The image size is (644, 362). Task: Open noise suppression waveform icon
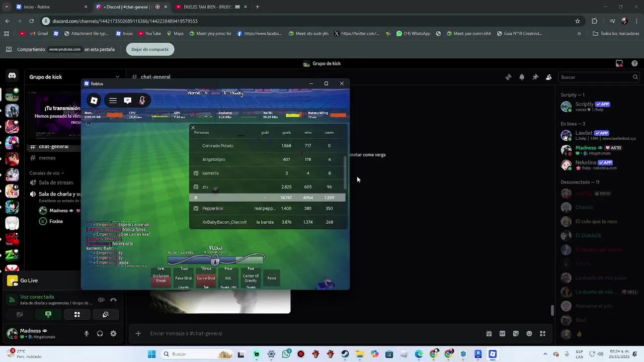coord(101,300)
